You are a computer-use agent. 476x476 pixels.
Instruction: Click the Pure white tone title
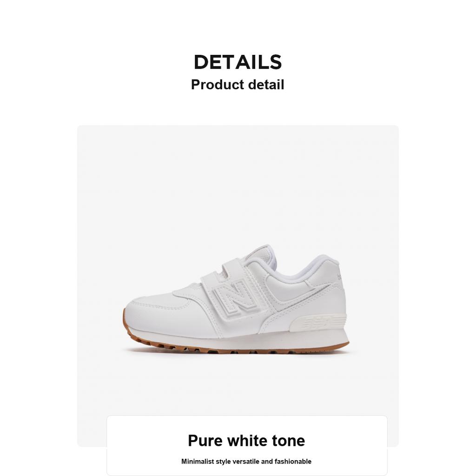[x=246, y=441]
